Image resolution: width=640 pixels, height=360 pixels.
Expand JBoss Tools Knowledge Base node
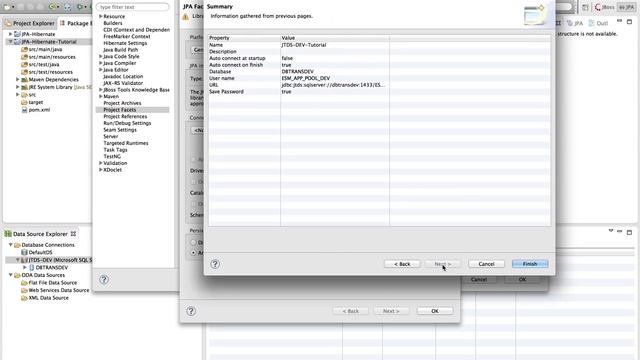tap(100, 90)
